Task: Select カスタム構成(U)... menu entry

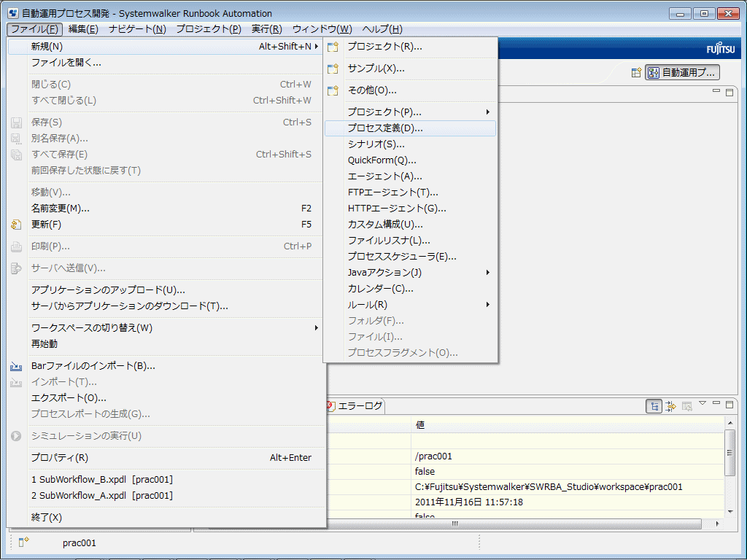Action: click(x=410, y=225)
